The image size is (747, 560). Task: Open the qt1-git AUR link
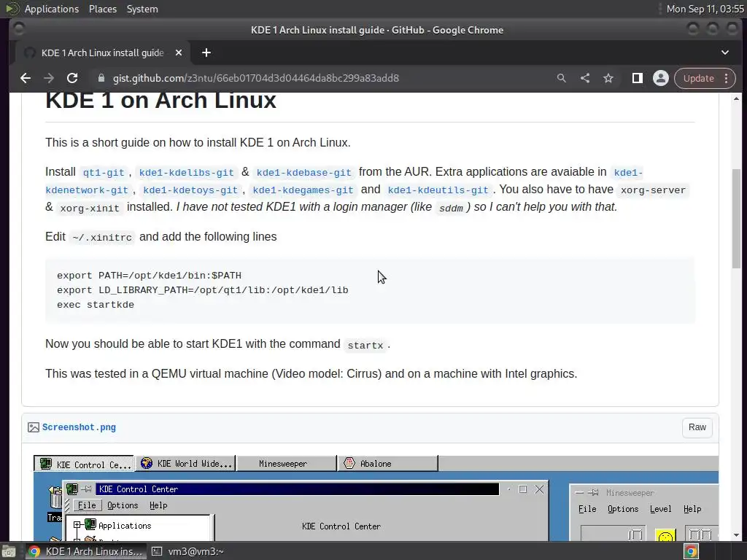104,172
